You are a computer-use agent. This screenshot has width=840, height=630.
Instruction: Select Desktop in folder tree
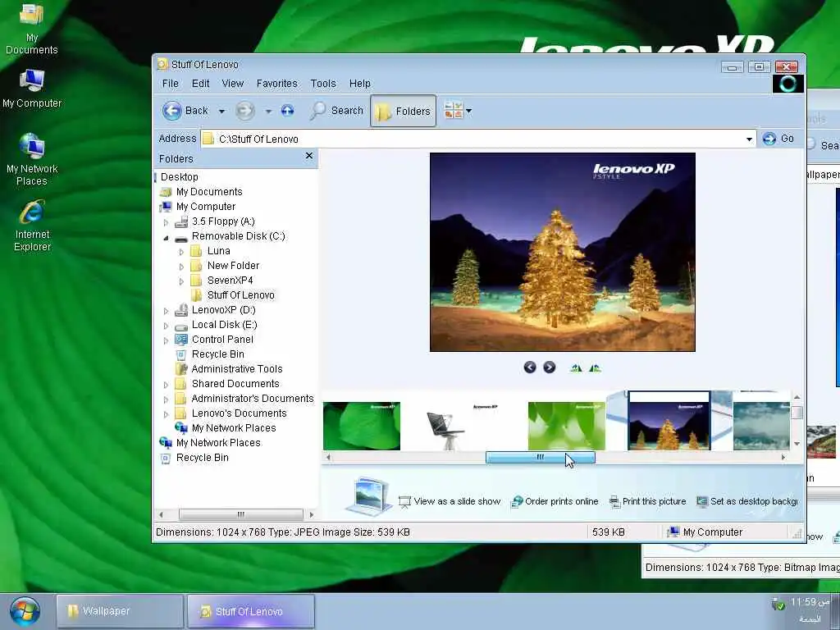179,177
